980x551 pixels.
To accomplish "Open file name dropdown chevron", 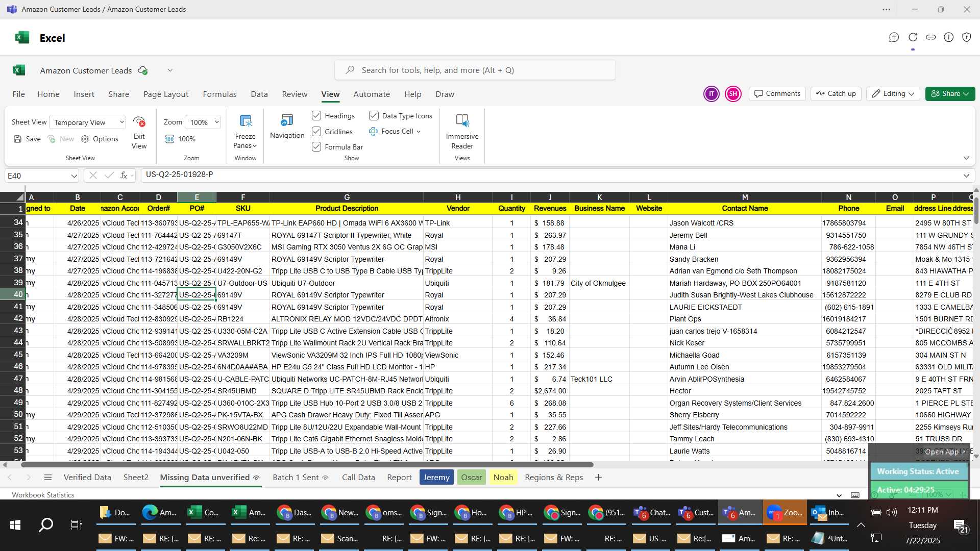I will 170,70.
